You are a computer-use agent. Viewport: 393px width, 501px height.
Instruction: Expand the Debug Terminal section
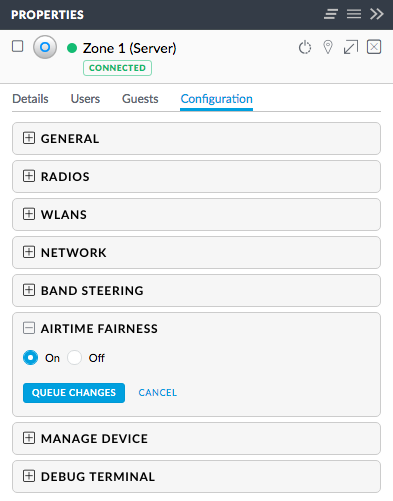pyautogui.click(x=29, y=476)
